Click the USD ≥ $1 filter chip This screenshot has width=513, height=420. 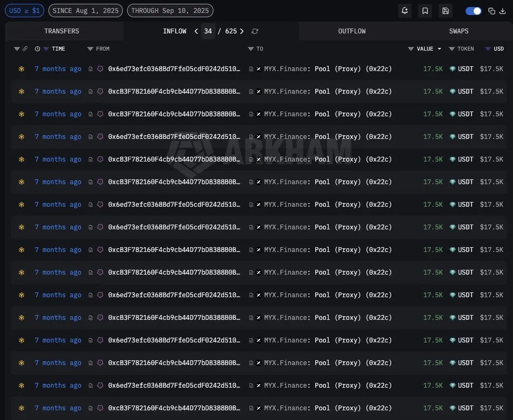point(25,11)
